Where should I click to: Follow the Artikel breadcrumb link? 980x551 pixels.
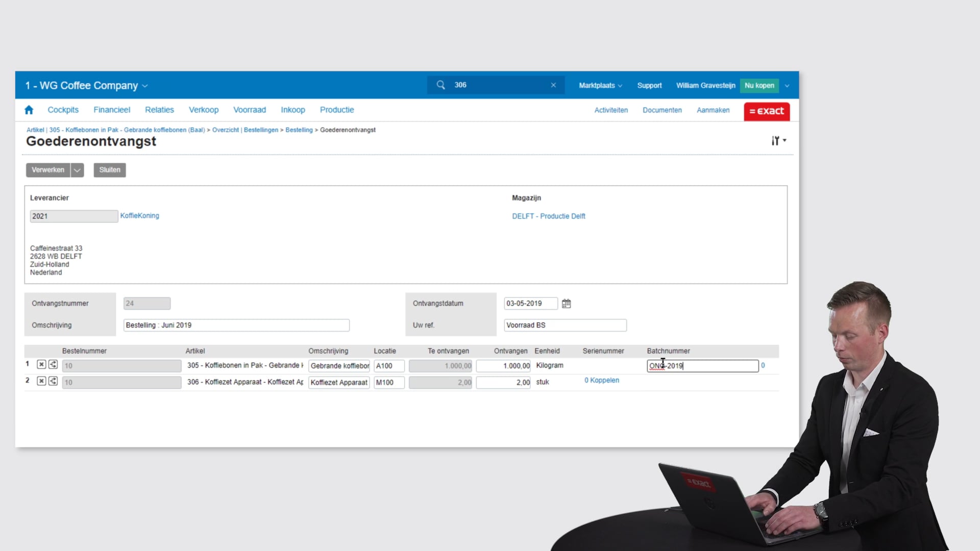click(35, 130)
